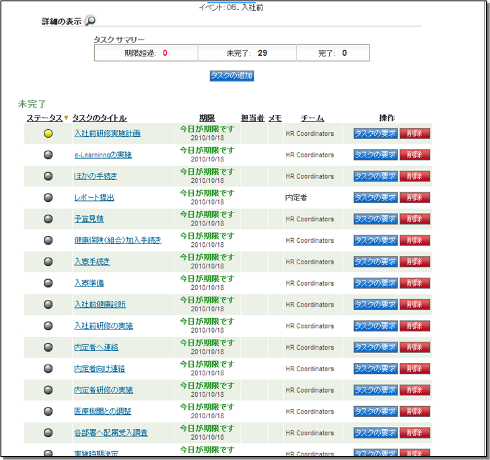The image size is (490, 460).
Task: Click タスクの要求 for the ほかの手続き row
Action: [x=376, y=176]
